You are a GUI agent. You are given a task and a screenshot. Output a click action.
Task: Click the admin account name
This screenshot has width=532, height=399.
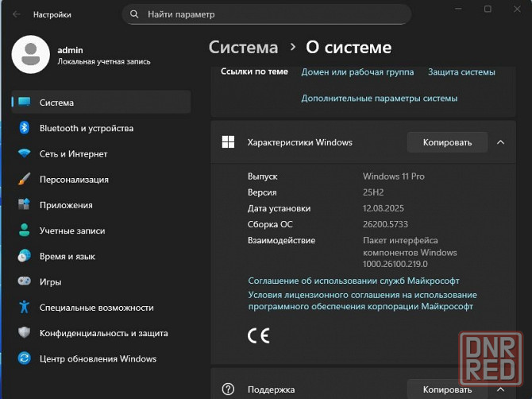click(70, 50)
